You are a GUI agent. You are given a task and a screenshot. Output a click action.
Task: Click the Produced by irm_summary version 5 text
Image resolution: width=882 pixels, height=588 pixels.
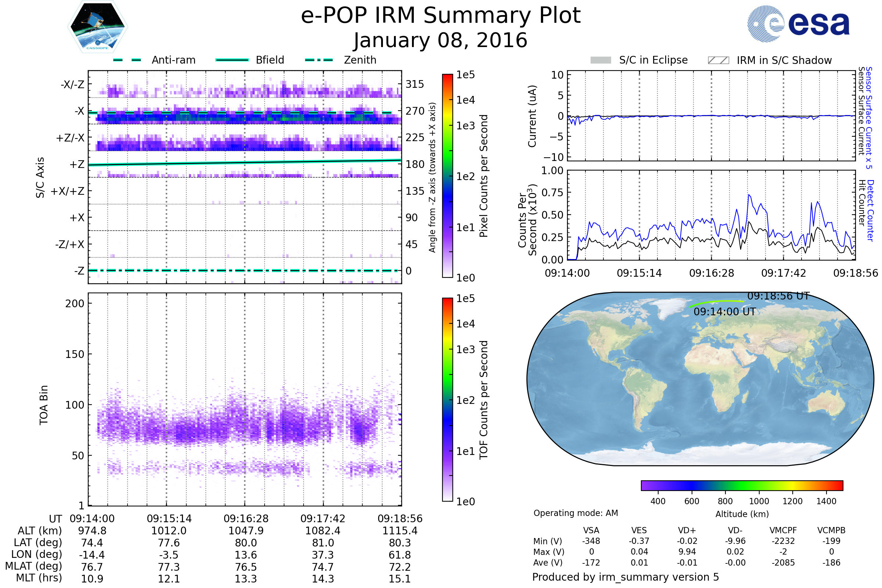tap(625, 577)
